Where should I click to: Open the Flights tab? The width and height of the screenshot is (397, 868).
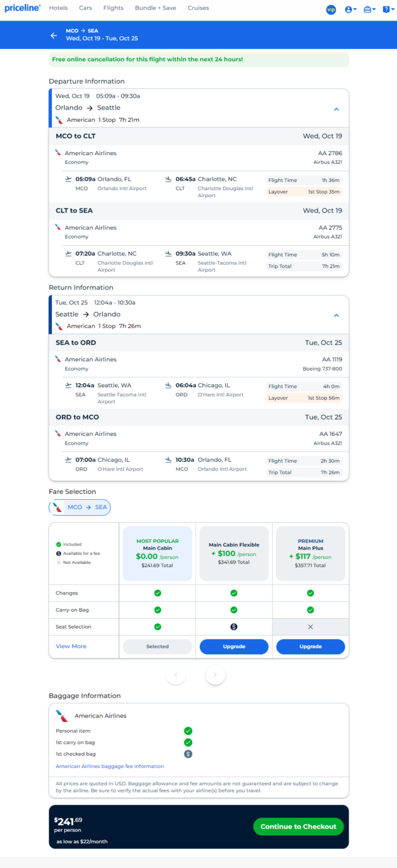113,8
